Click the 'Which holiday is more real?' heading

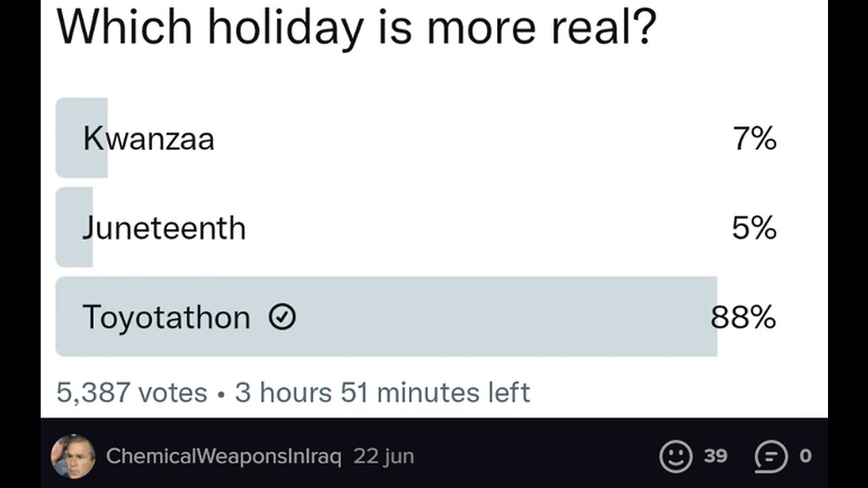[x=357, y=26]
